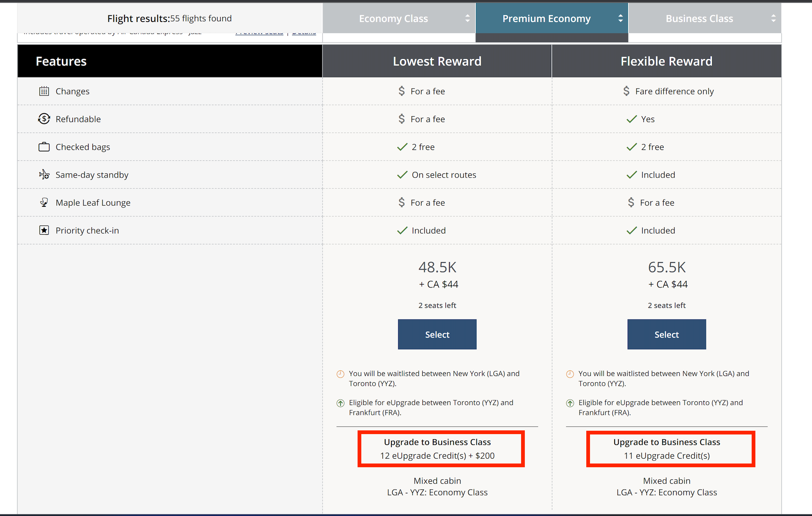Select the Flexible Reward 65.5K fare
Screen dimensions: 812x516
(666, 334)
